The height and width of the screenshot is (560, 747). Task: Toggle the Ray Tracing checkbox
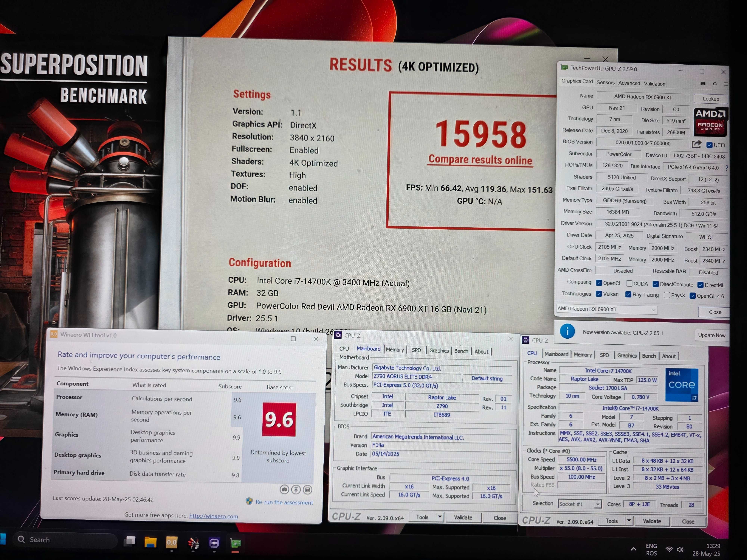[x=628, y=294]
